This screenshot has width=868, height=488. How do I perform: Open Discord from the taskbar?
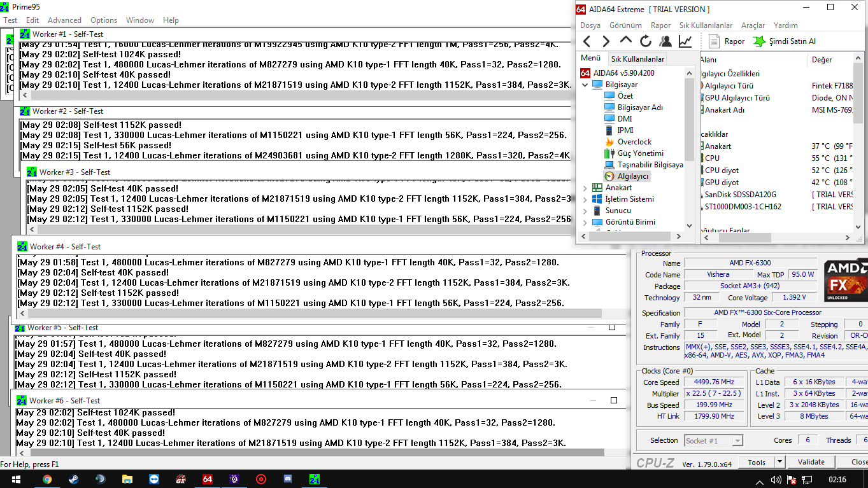(x=288, y=479)
